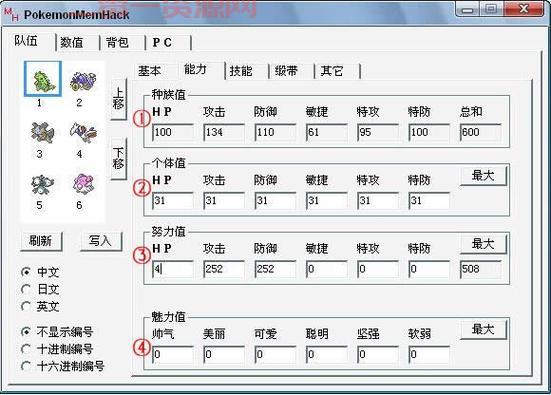The height and width of the screenshot is (395, 551).
Task: Maximize the PokemonMemHack window
Action: coord(491,9)
